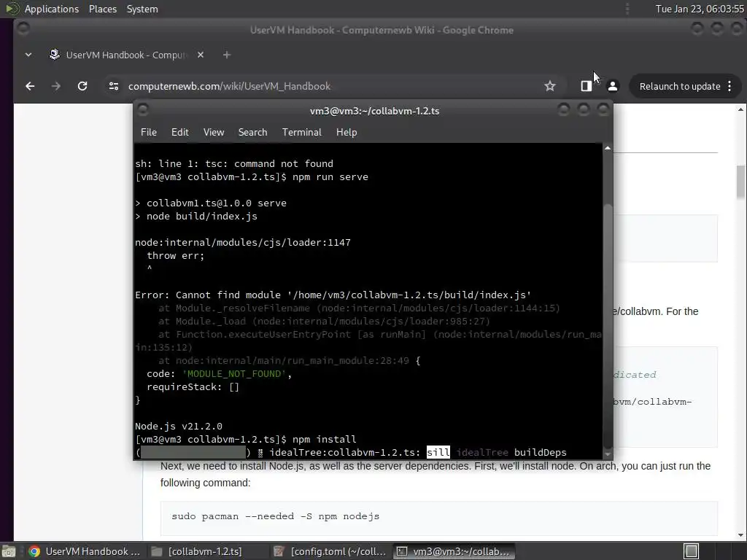Image resolution: width=747 pixels, height=560 pixels.
Task: Select the UserVM Handbook browser tab
Action: point(126,55)
